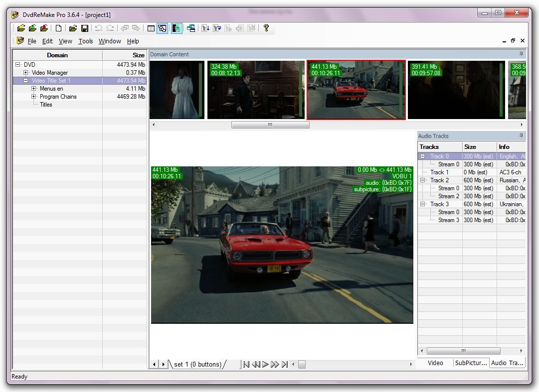The width and height of the screenshot is (539, 392).
Task: Select the woman in white dress thumbnail
Action: [x=177, y=90]
